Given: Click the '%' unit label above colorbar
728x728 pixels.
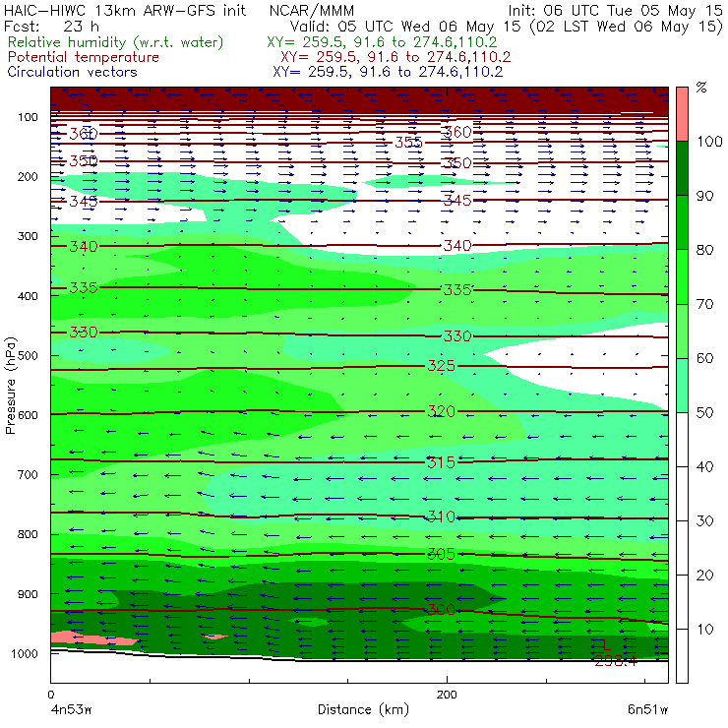Looking at the screenshot, I should (x=701, y=88).
